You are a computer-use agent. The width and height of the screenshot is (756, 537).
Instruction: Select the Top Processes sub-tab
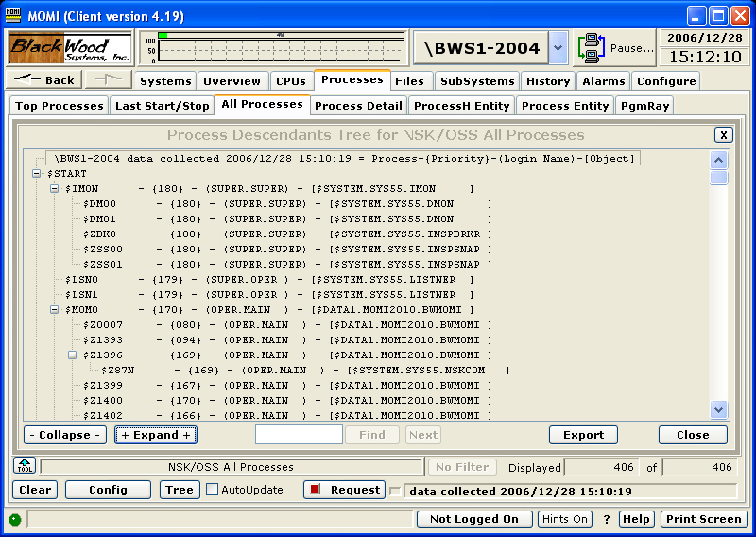60,106
